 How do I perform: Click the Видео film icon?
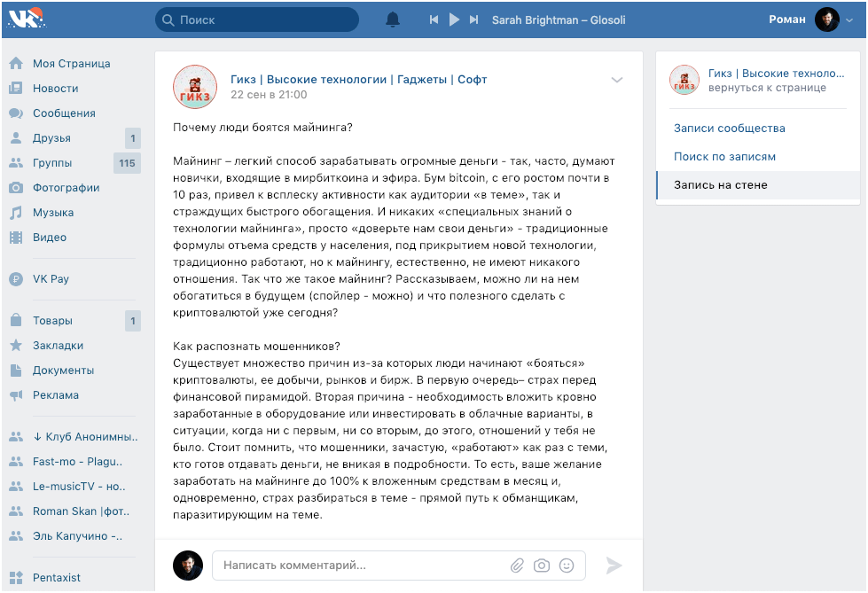[16, 238]
